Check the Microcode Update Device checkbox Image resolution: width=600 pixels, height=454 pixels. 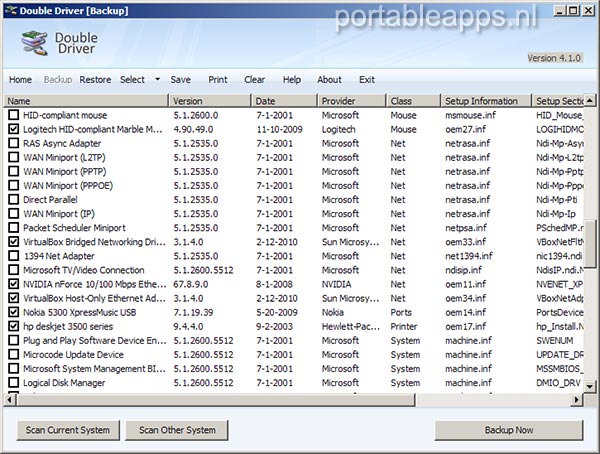click(13, 354)
